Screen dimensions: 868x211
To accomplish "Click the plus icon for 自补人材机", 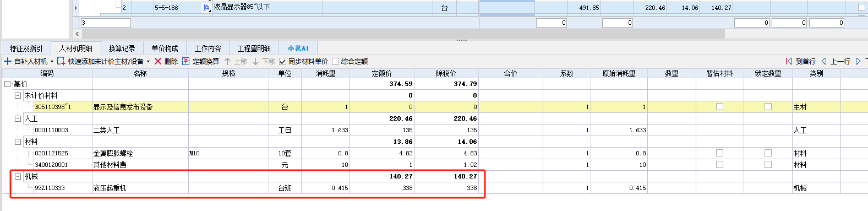I will point(8,61).
